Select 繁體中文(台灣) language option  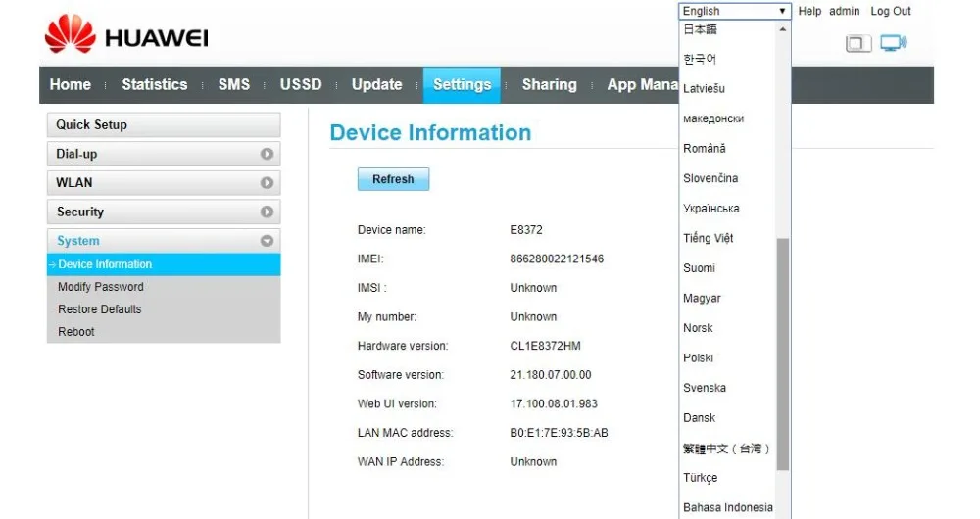coord(726,448)
